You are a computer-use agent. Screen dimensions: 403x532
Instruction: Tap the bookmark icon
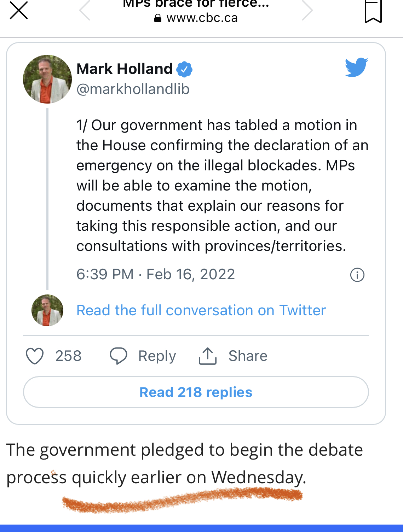click(373, 11)
